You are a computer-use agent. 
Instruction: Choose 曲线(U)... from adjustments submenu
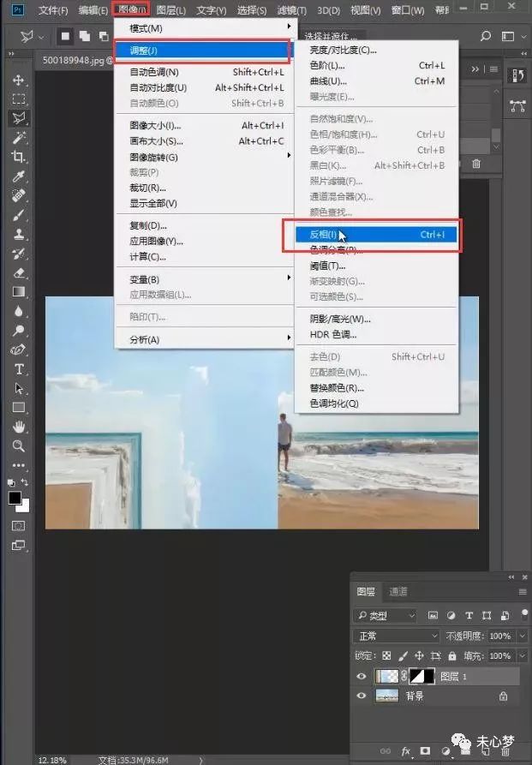click(376, 81)
